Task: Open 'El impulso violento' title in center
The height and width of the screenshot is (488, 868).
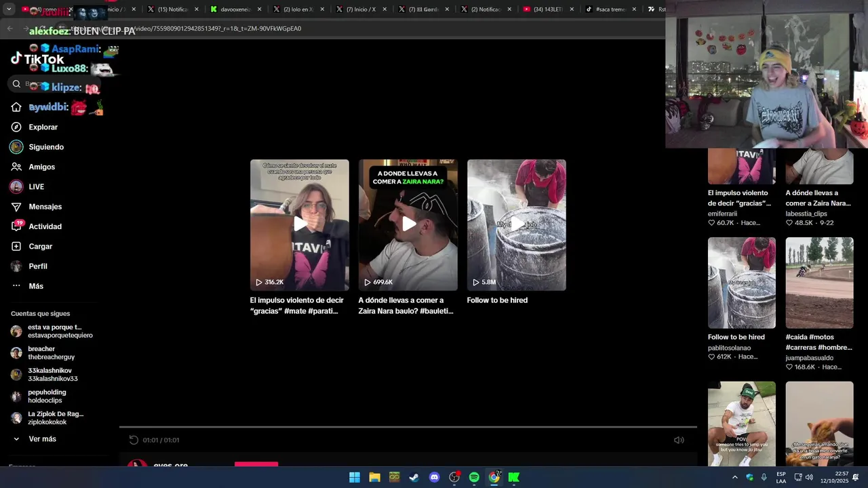Action: [x=296, y=305]
